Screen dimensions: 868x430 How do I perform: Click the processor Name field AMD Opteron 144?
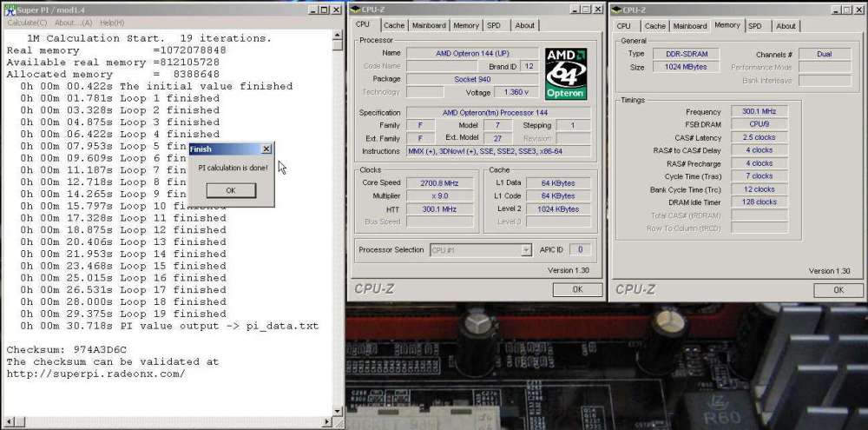(472, 53)
